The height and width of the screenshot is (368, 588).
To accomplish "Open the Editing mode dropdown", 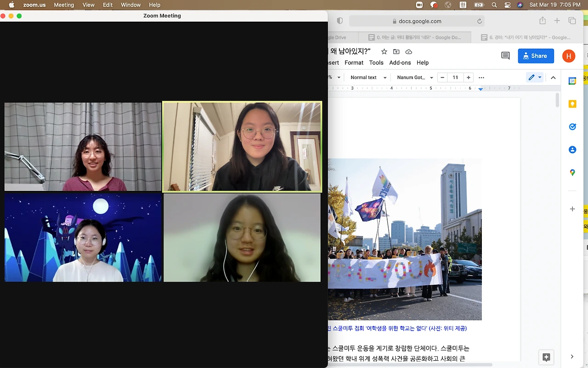I will tap(535, 77).
